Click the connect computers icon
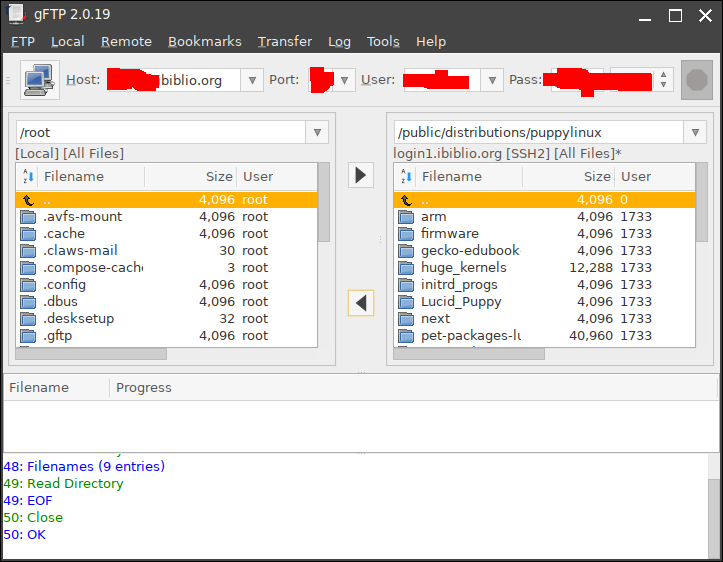The image size is (723, 562). coord(38,80)
